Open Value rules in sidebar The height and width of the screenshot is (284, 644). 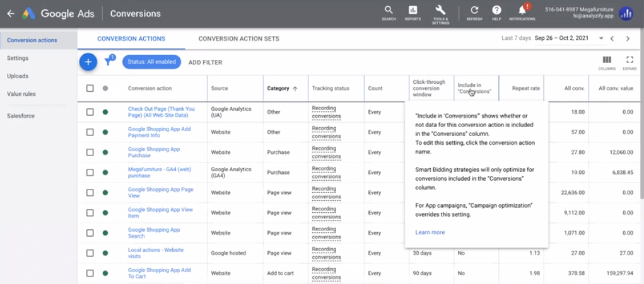21,94
